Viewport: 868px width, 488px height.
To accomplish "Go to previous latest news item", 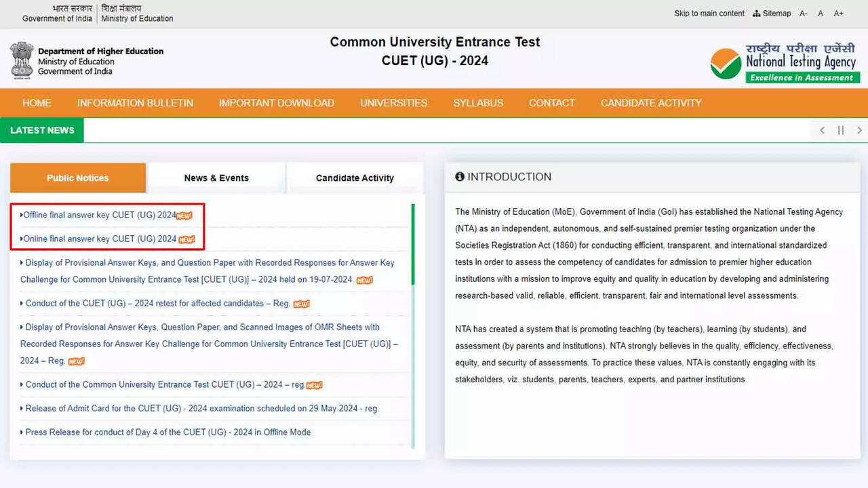I will [x=822, y=130].
